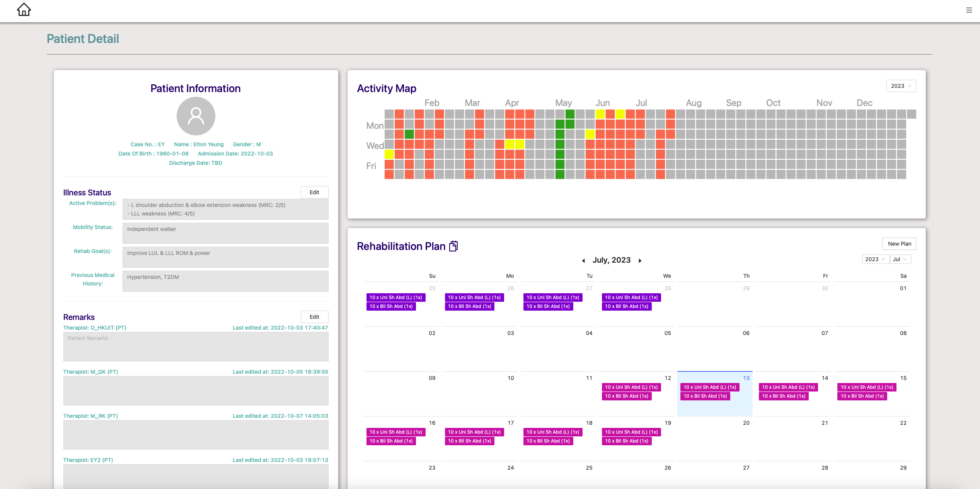980x489 pixels.
Task: Open Uni Sh Abd plan on June 25
Action: (396, 298)
